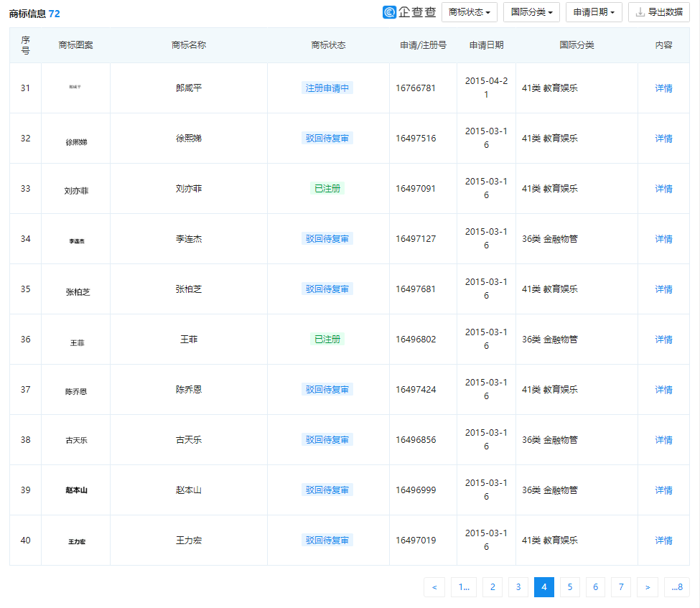Go to page 6
The image size is (700, 608).
tap(595, 587)
